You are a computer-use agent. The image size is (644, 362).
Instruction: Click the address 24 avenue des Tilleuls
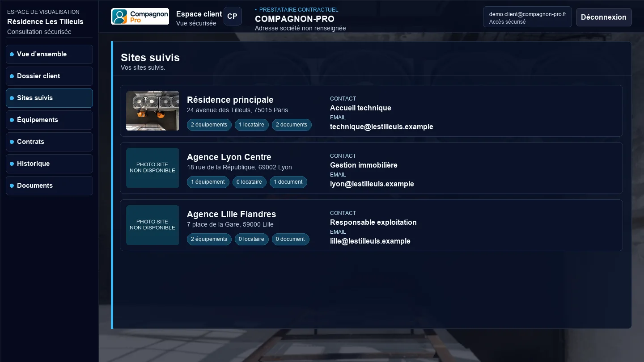237,110
